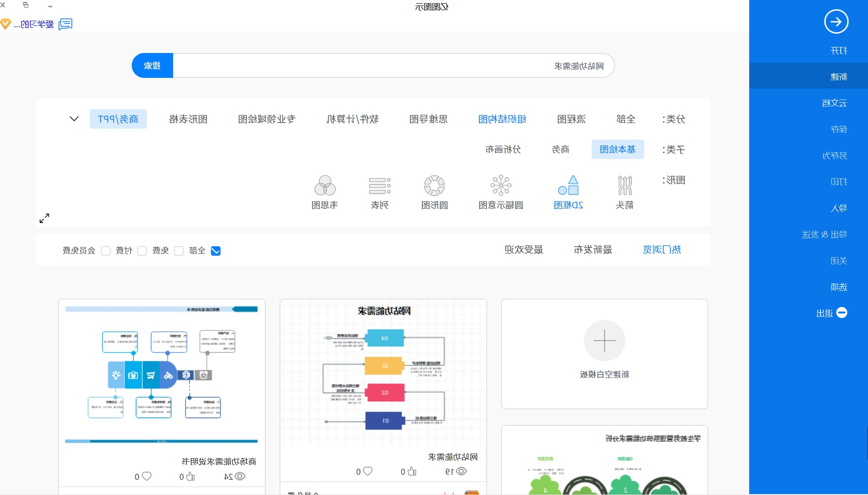Viewport: 868px width, 495px height.
Task: Choose the 商务 subcategory
Action: coord(560,149)
